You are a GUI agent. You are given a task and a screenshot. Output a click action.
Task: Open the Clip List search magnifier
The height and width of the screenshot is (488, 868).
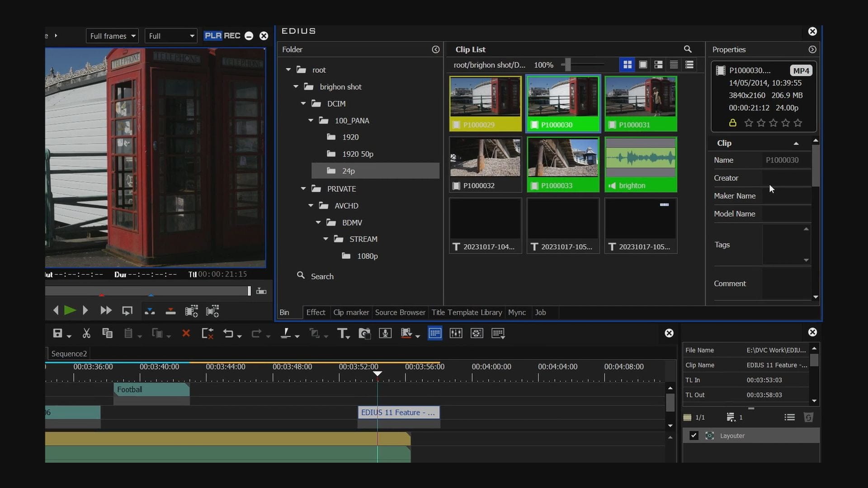click(687, 49)
